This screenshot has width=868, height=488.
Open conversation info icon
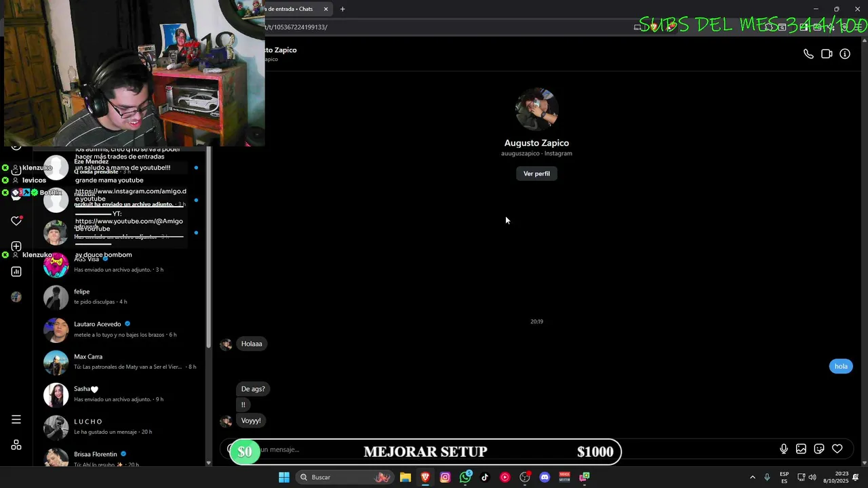[845, 54]
